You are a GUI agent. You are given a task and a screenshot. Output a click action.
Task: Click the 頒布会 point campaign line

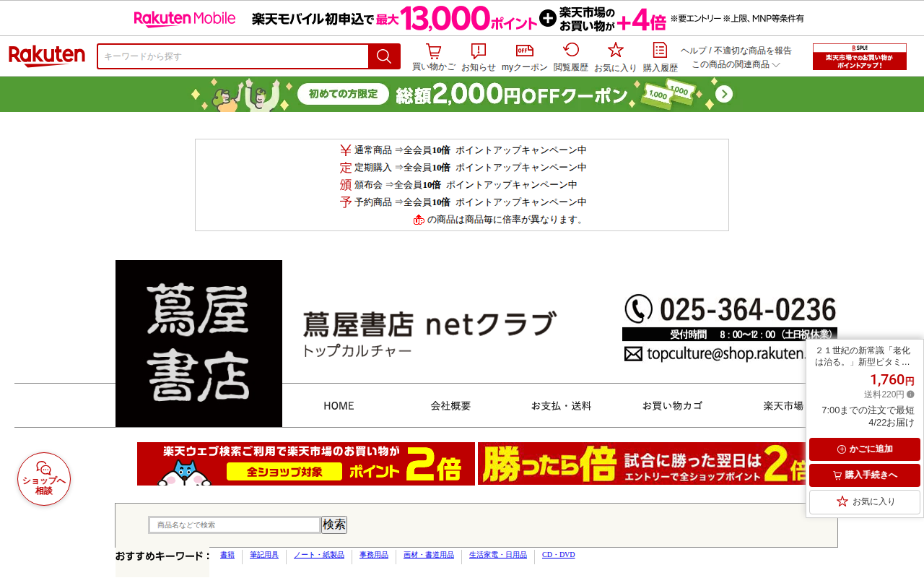click(458, 185)
